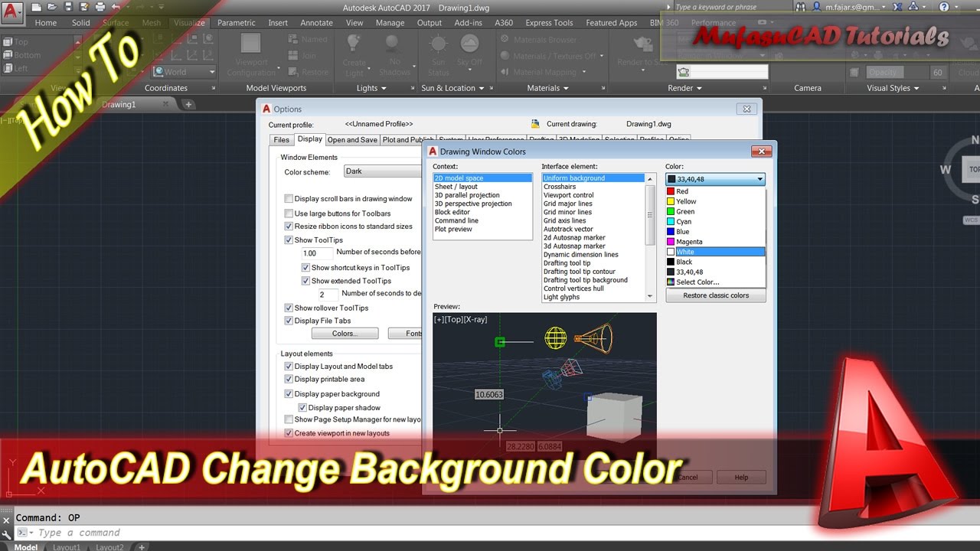Click the new file tab plus icon

[188, 105]
